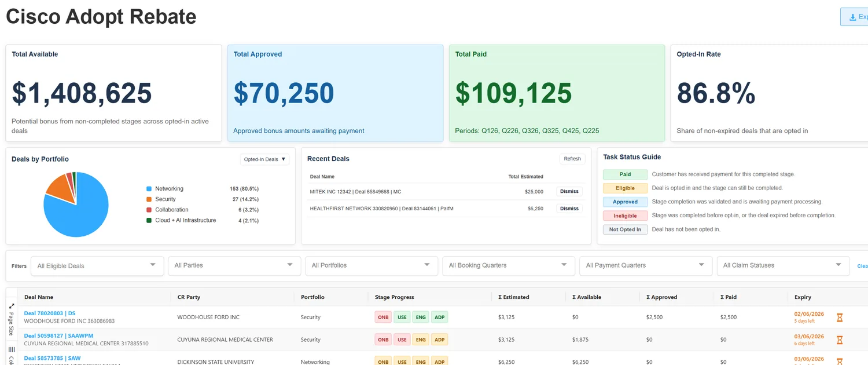The width and height of the screenshot is (868, 365).
Task: Open the All Eligible Deals filter
Action: pyautogui.click(x=97, y=266)
